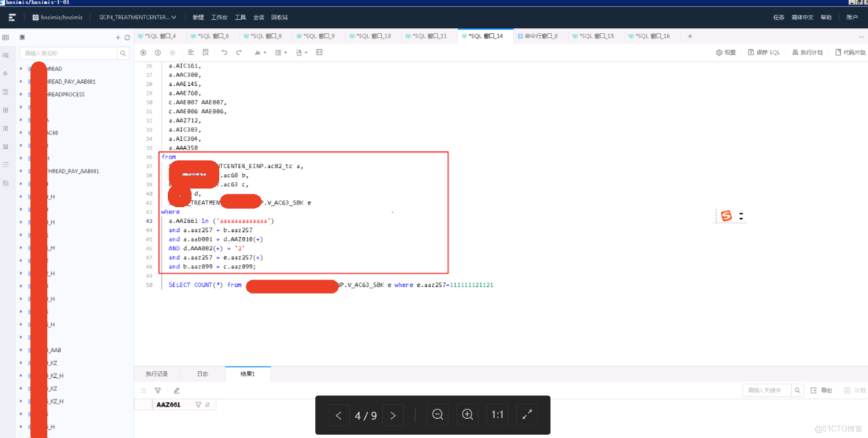Open the 工作台 menu
The width and height of the screenshot is (868, 438).
(219, 17)
